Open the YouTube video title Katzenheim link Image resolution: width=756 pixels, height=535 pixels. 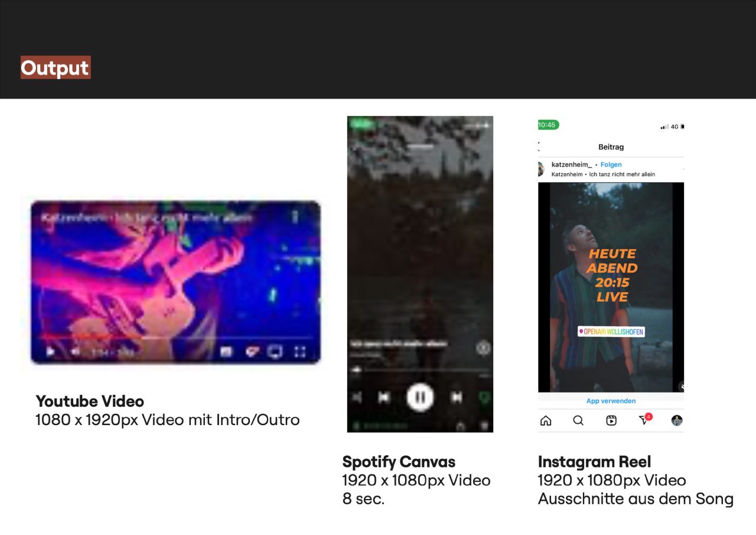click(146, 218)
